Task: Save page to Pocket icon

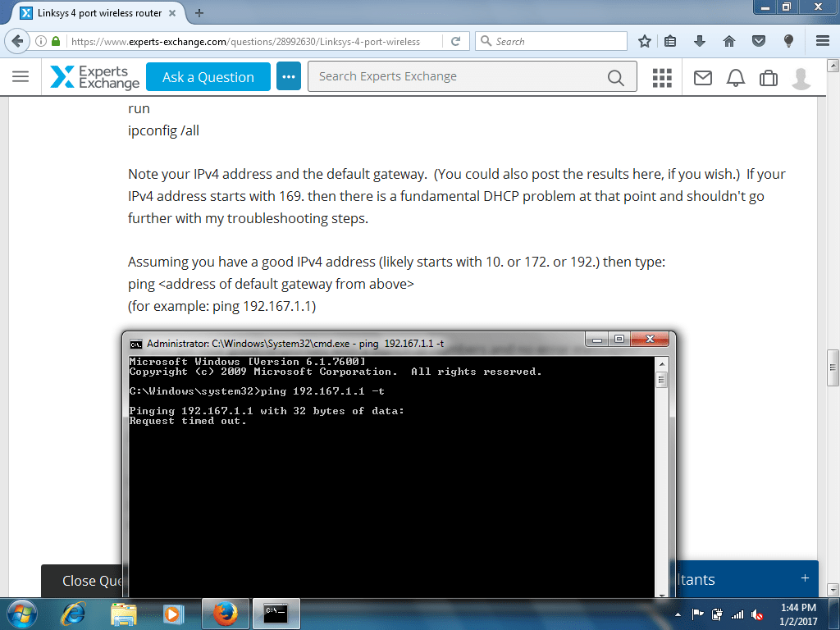Action: point(759,41)
